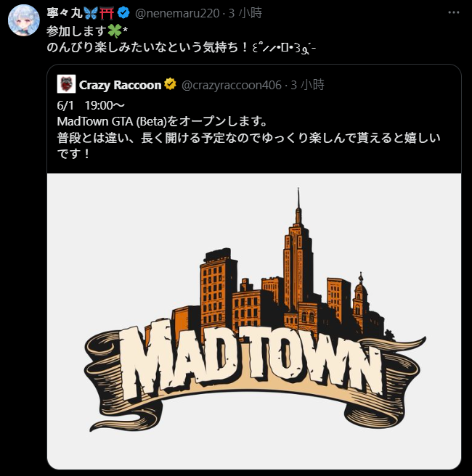Click the quoted tweet's 3 小時 timestamp
This screenshot has width=472, height=476.
coord(308,85)
